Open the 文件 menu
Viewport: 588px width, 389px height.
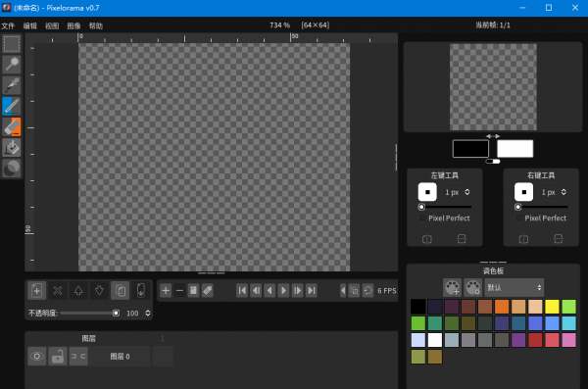[8, 25]
